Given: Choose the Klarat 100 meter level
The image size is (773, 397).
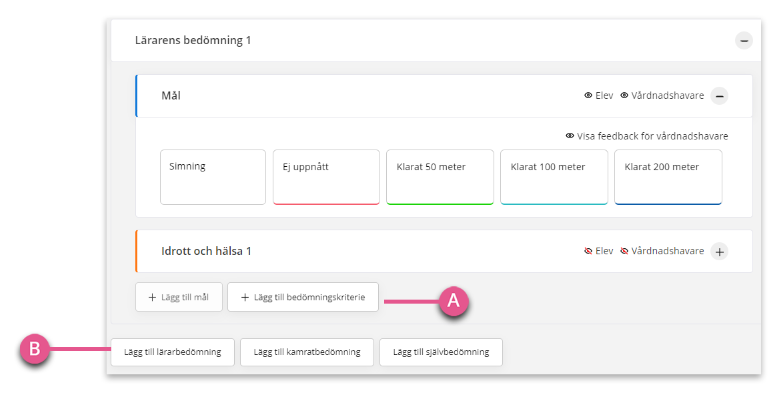Looking at the screenshot, I should click(x=554, y=177).
